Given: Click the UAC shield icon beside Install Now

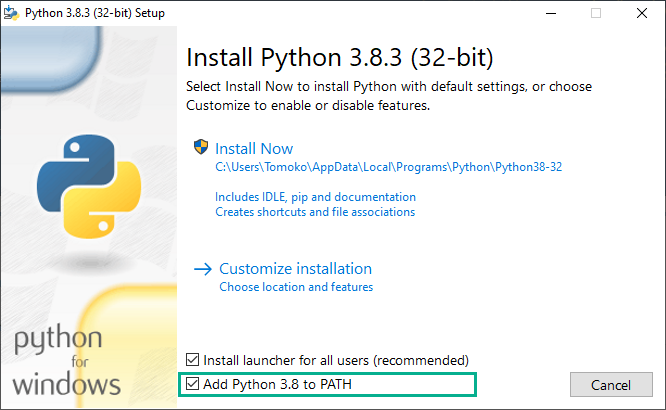Looking at the screenshot, I should [x=201, y=148].
